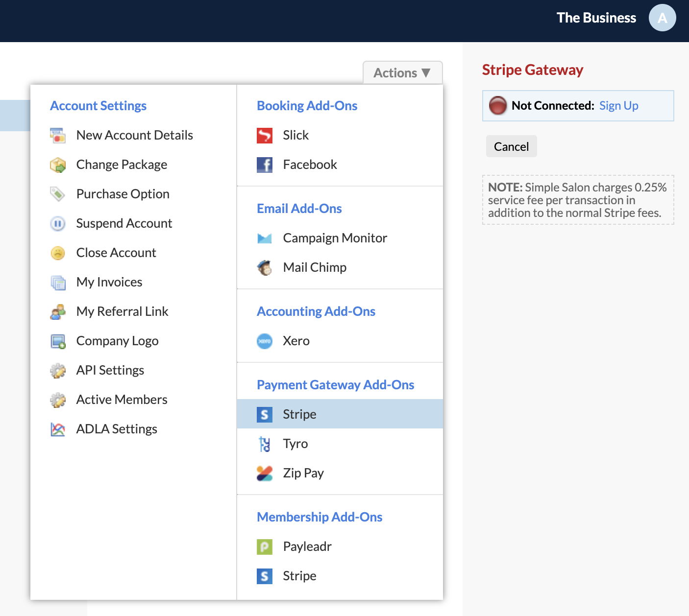Click the New Account Details icon
Viewport: 689px width, 616px height.
pyautogui.click(x=58, y=135)
